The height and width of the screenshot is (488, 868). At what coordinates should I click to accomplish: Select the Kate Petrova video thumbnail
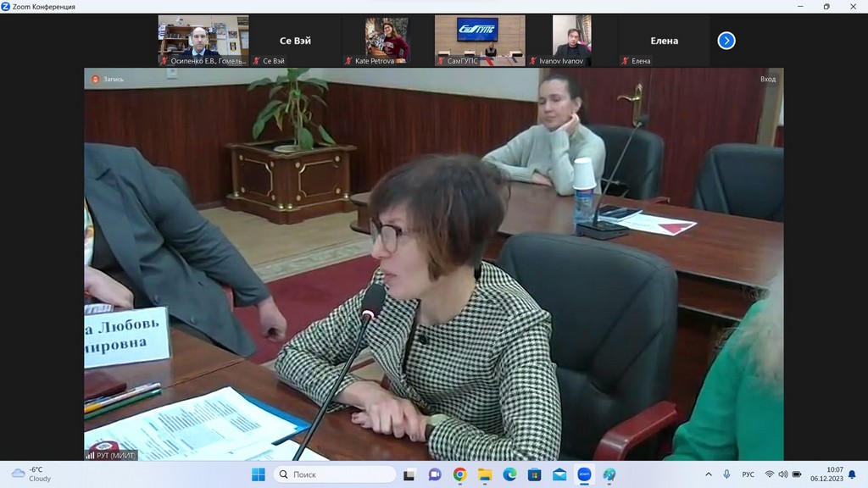pyautogui.click(x=387, y=41)
